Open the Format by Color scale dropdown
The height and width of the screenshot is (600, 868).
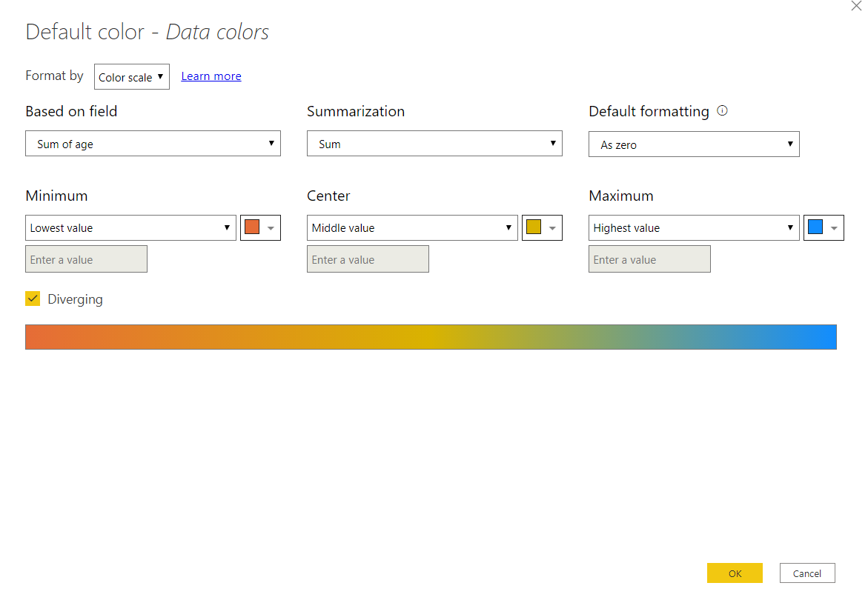(x=132, y=77)
